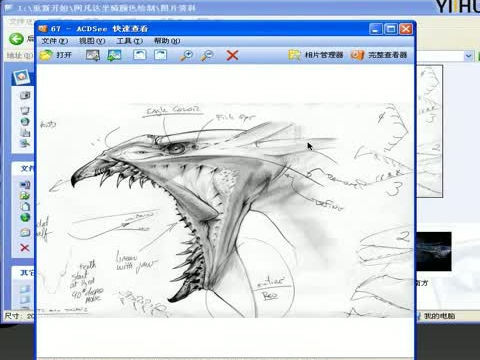Rotate the image counterclockwise

point(140,55)
